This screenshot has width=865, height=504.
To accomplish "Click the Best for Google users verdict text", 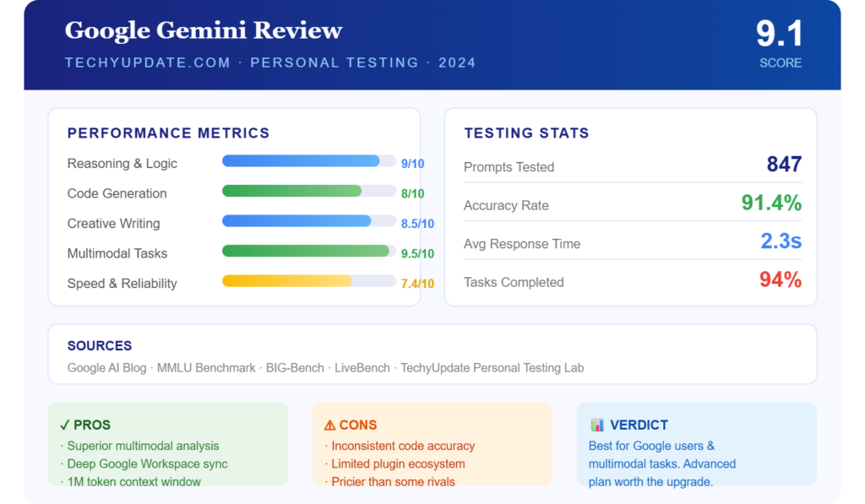I will pos(662,463).
